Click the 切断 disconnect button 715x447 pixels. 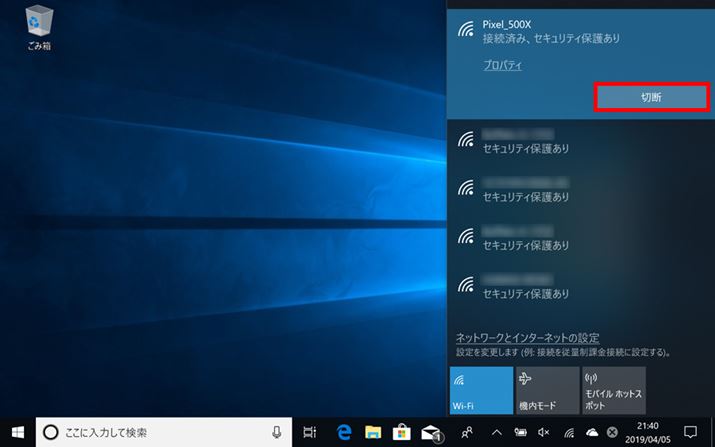(651, 96)
